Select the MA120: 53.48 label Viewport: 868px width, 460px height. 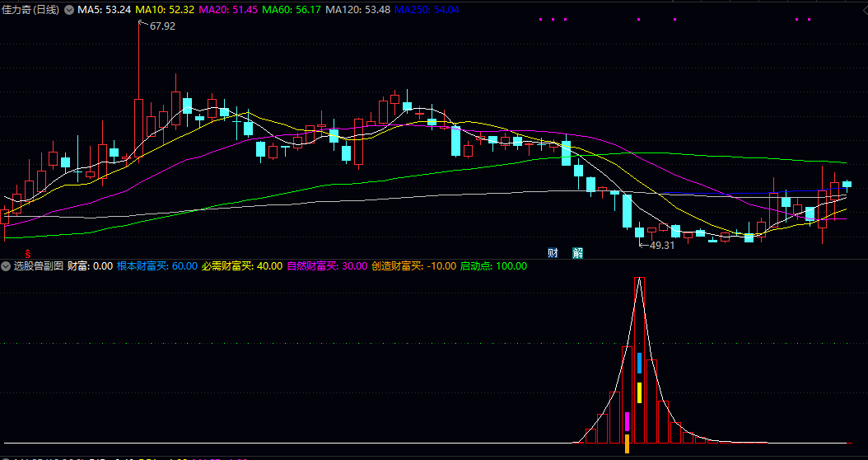coord(357,10)
